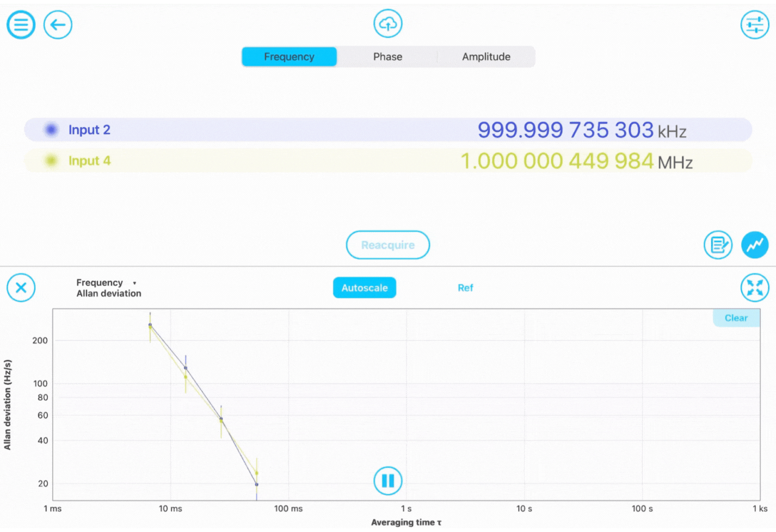Open the settings sliders icon
This screenshot has height=532, width=776.
pos(755,25)
